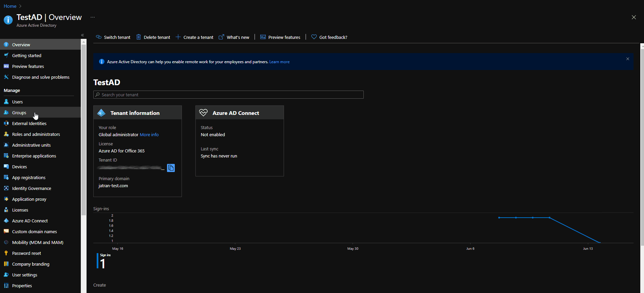Viewport: 644px width, 293px height.
Task: Click the Azure AD Connect diamond icon in sidebar
Action: coord(6,221)
